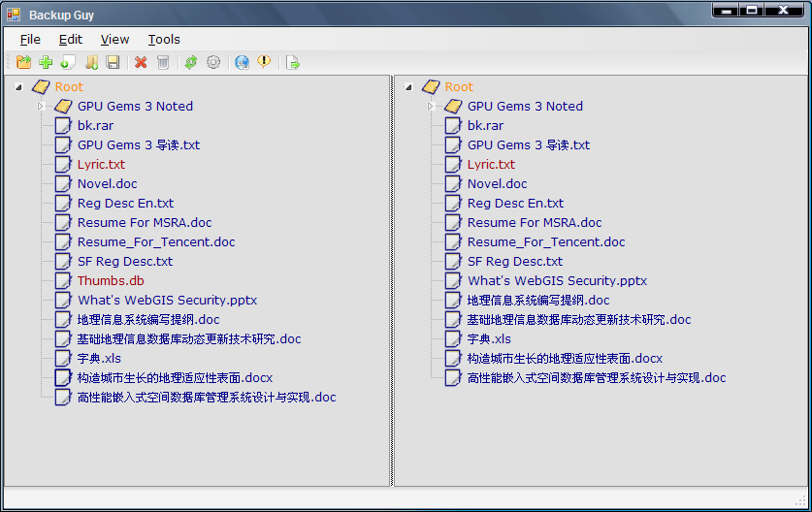Image resolution: width=812 pixels, height=512 pixels.
Task: Select Resume_For_Tencent.doc in left pane
Action: [156, 242]
